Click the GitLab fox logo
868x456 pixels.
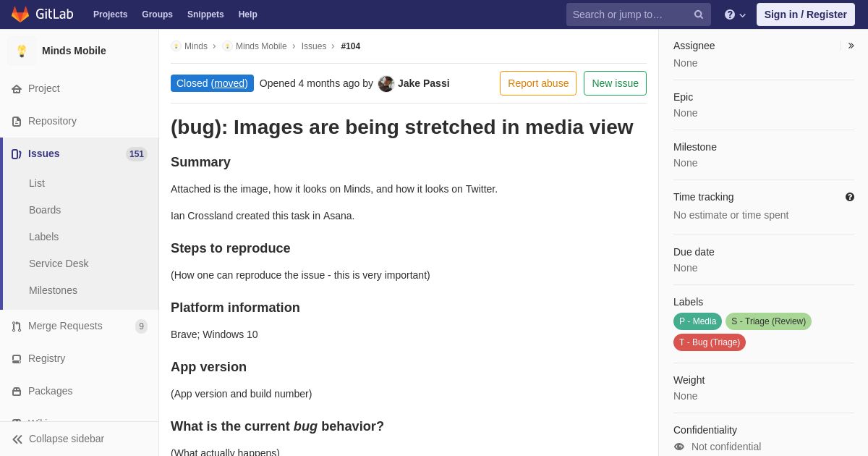(20, 14)
